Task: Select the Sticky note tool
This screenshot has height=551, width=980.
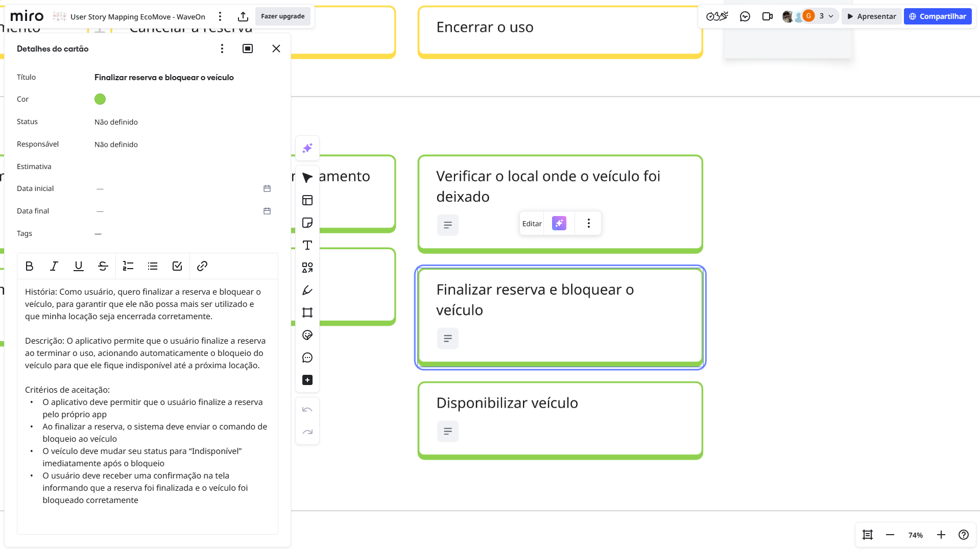Action: coord(307,223)
